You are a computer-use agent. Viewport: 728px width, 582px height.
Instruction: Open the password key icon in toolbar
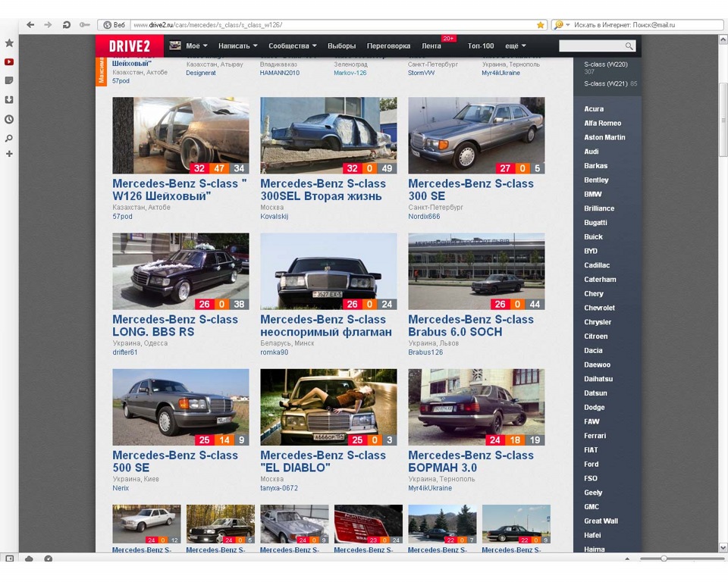click(84, 24)
